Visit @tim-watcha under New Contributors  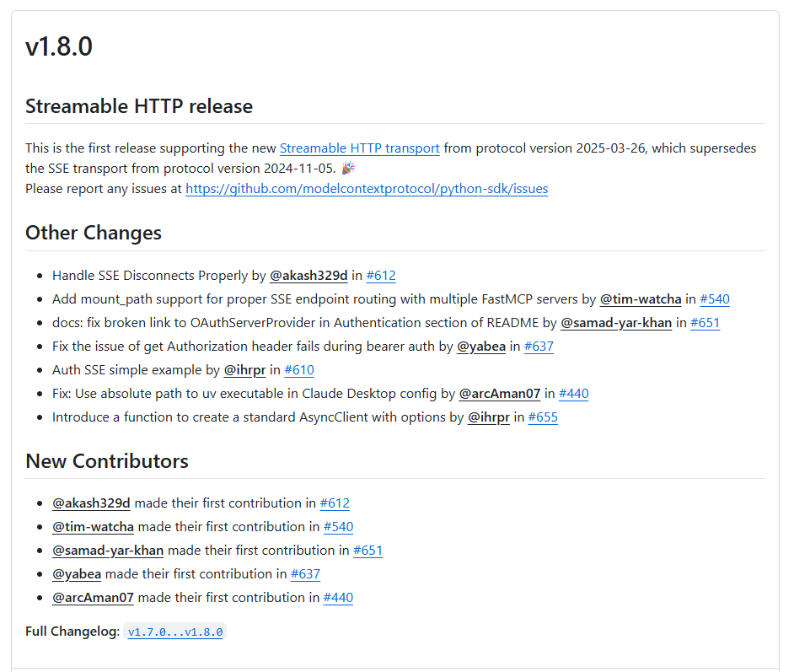pos(93,527)
